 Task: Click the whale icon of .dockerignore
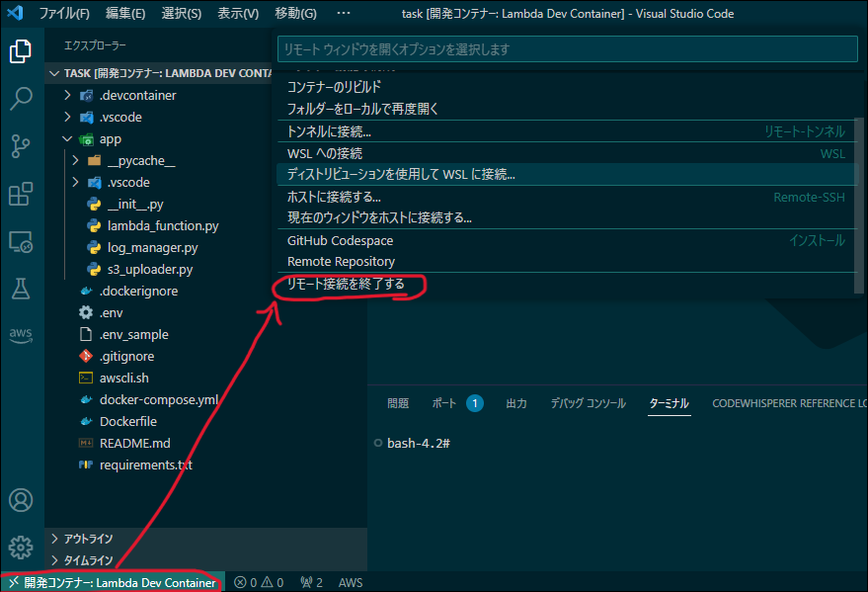(86, 292)
